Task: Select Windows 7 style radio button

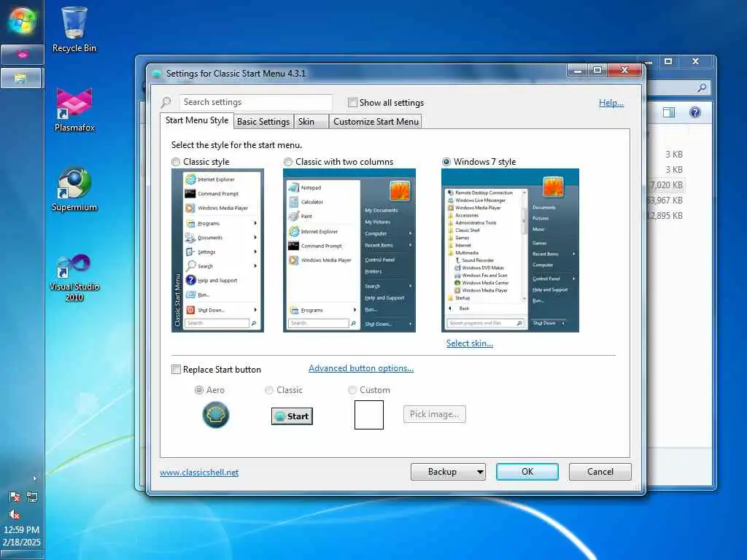Action: click(x=446, y=162)
